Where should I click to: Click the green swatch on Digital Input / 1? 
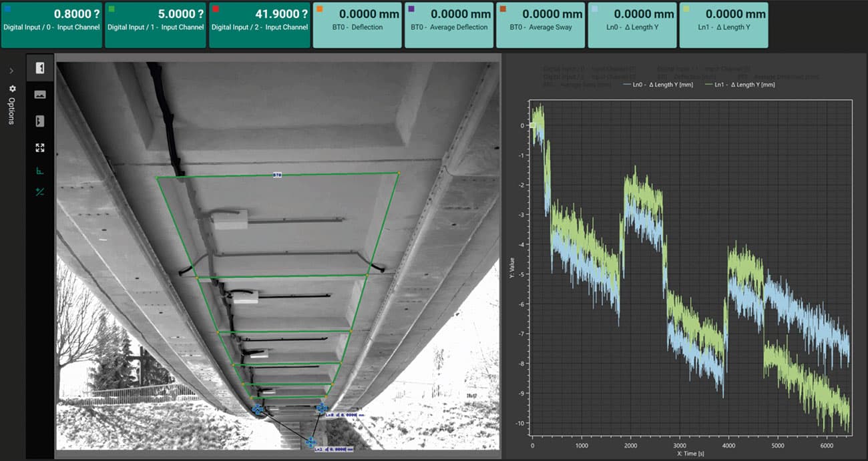tap(111, 9)
